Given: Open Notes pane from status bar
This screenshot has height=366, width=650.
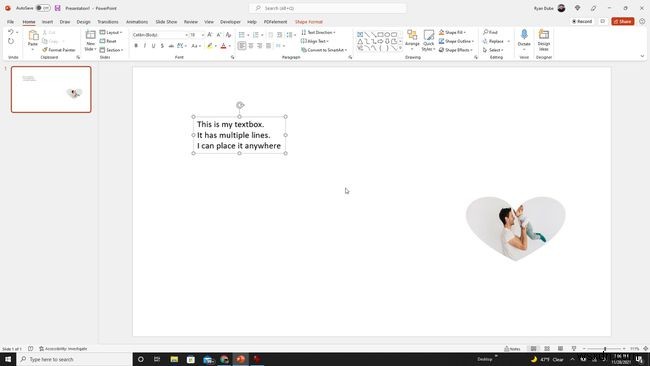Looking at the screenshot, I should tap(512, 349).
